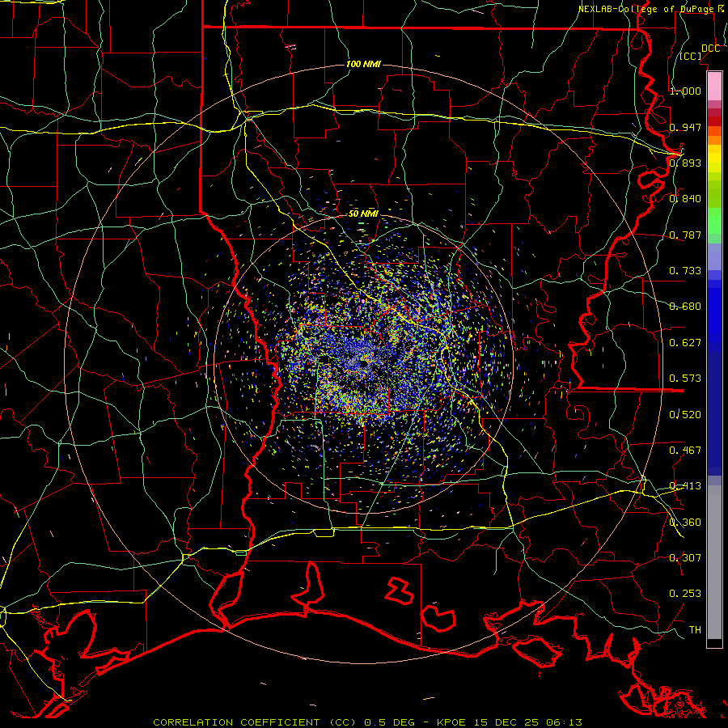Click the 0.413 legend value
Screen dimensions: 728x728
tap(685, 486)
